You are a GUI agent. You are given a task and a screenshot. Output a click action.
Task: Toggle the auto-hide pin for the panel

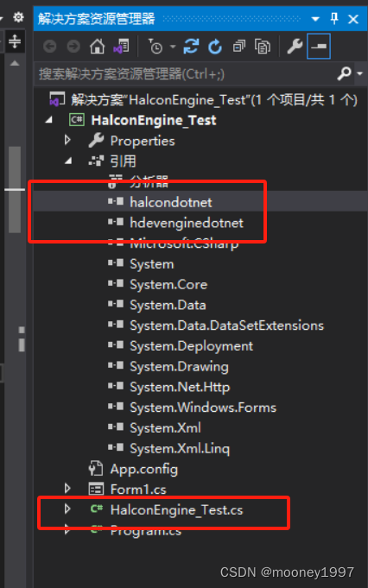[x=334, y=18]
